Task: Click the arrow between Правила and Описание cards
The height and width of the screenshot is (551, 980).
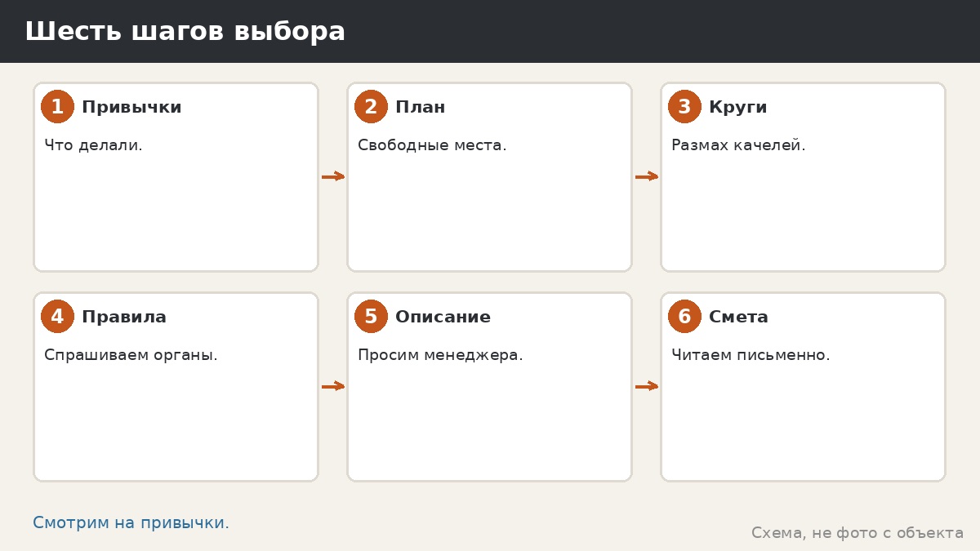Action: [x=333, y=386]
